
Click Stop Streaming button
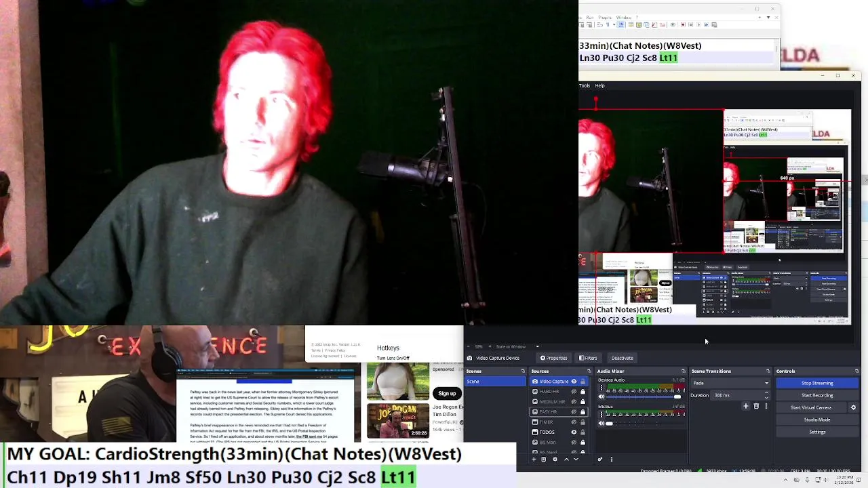[817, 383]
